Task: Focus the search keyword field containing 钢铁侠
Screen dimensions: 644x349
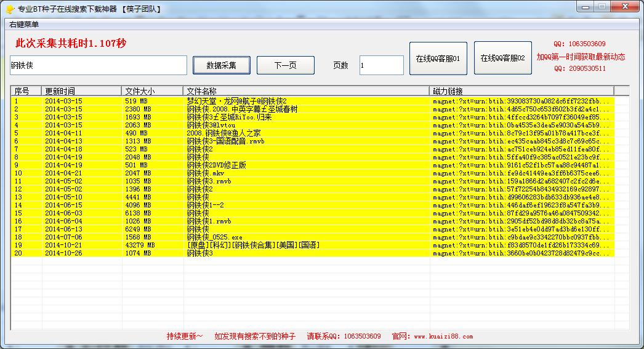Action: click(x=99, y=65)
